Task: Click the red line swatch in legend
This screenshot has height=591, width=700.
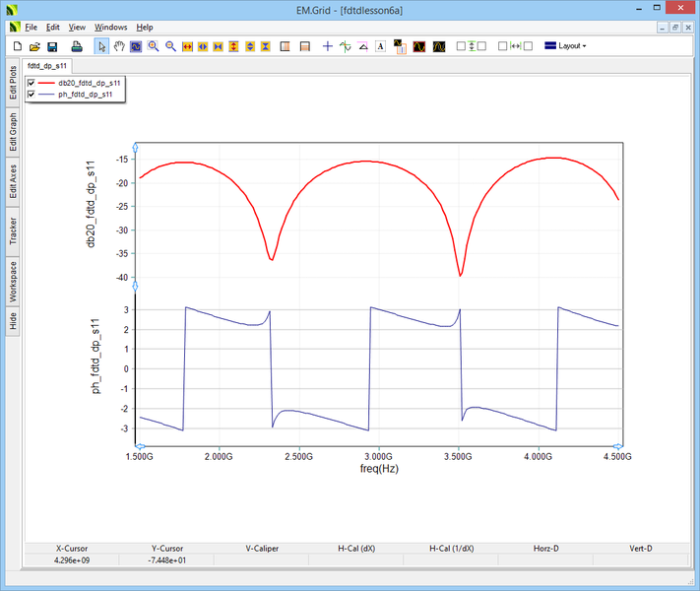Action: [x=47, y=84]
